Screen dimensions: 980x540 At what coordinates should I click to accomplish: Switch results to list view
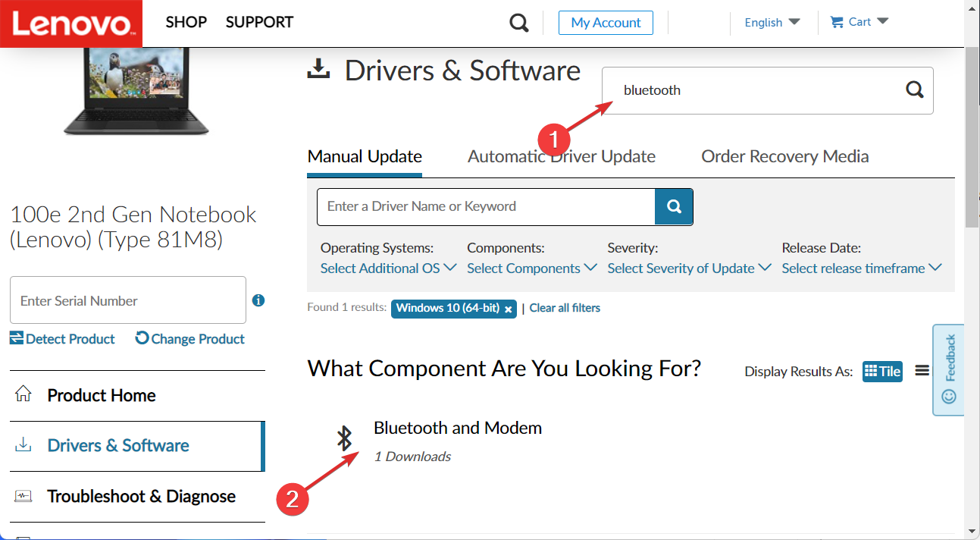pos(922,371)
